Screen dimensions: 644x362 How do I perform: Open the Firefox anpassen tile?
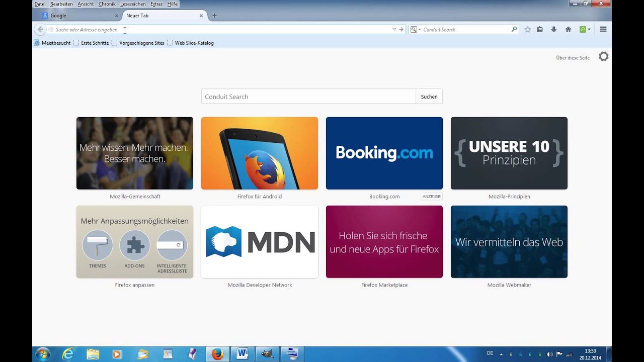135,242
